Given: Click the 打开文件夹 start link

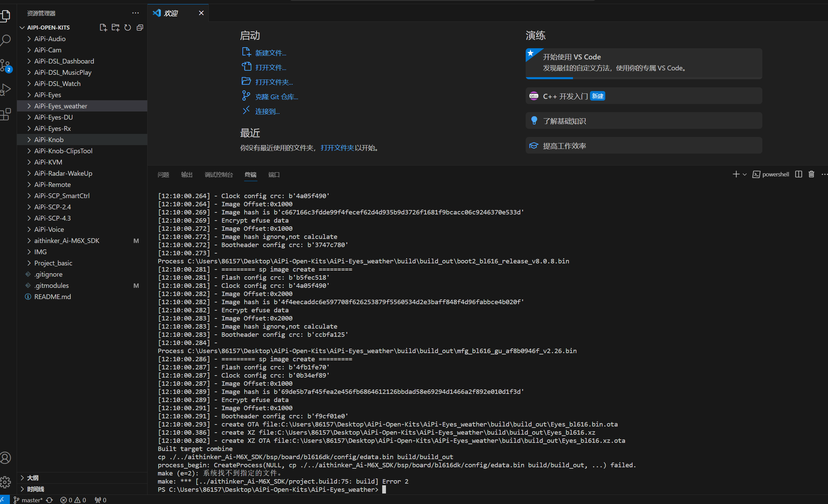Looking at the screenshot, I should pyautogui.click(x=274, y=82).
